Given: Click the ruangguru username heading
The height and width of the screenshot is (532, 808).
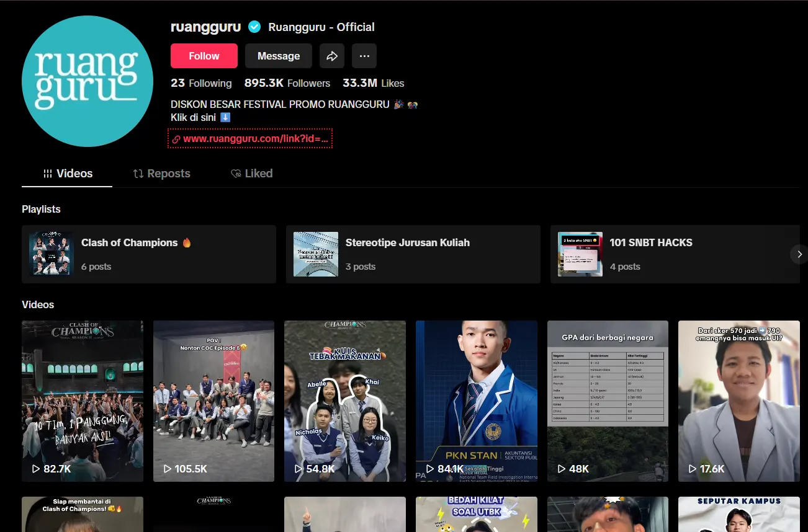Looking at the screenshot, I should coord(205,27).
